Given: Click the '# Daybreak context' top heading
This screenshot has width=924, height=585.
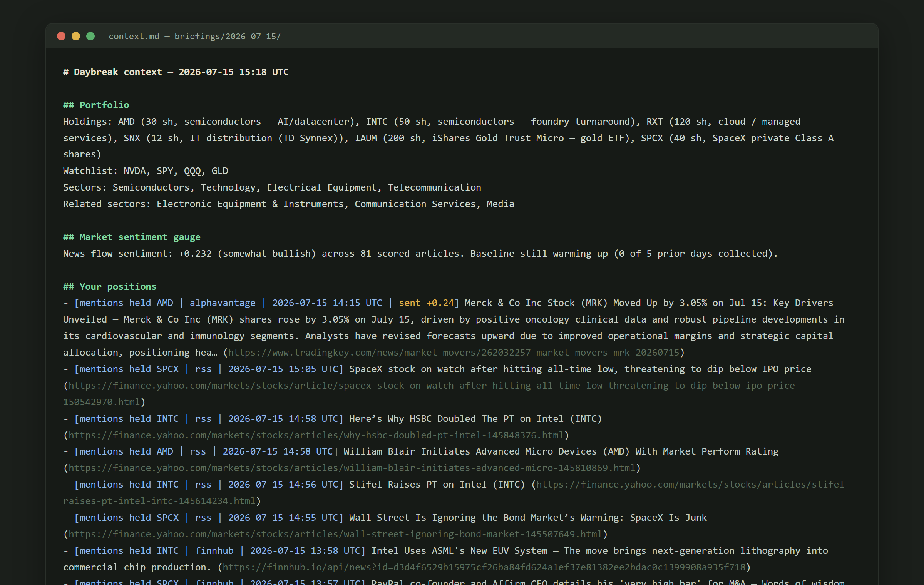Looking at the screenshot, I should pos(176,72).
